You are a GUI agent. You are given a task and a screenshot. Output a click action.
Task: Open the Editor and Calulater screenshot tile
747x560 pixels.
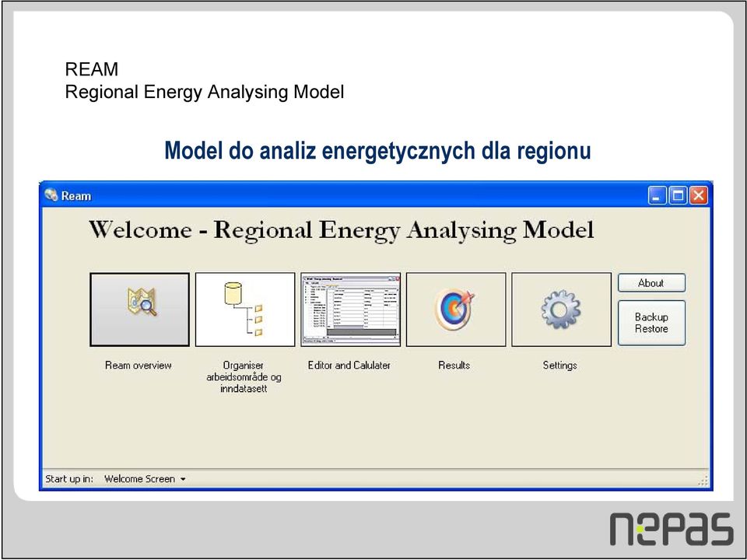(x=351, y=310)
